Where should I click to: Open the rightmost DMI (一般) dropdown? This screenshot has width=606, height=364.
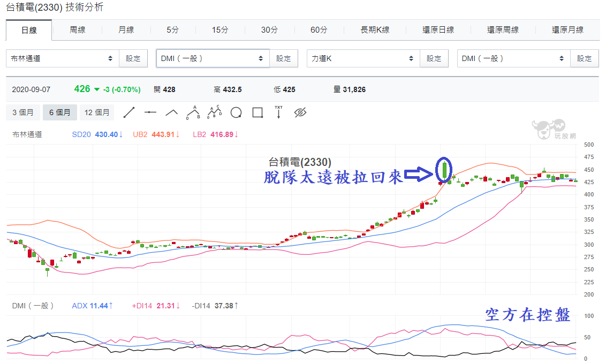513,58
